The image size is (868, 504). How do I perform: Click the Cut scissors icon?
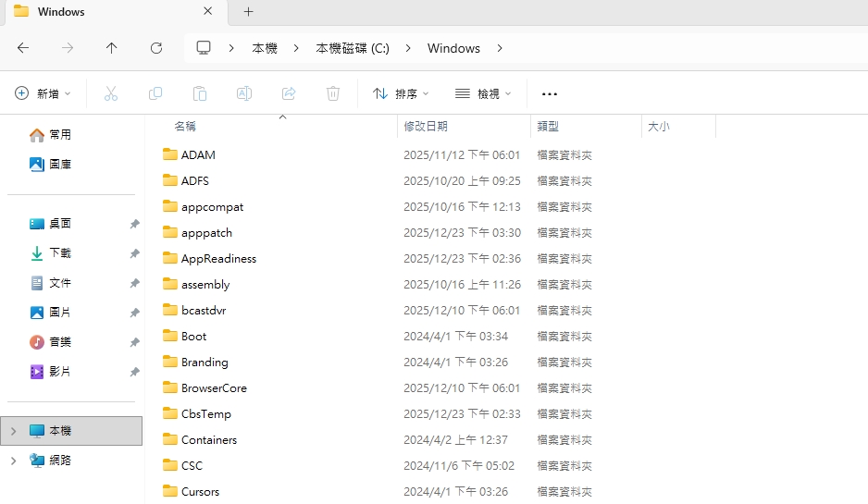tap(111, 93)
